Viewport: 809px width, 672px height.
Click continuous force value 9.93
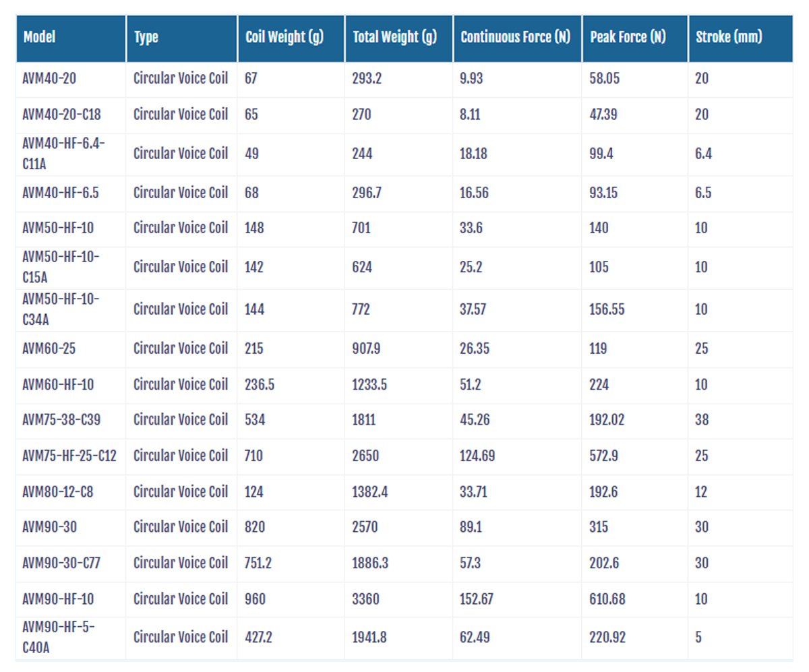[471, 79]
